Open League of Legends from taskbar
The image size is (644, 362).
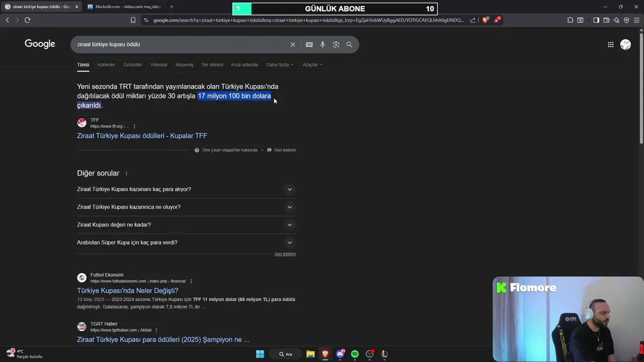tap(384, 354)
